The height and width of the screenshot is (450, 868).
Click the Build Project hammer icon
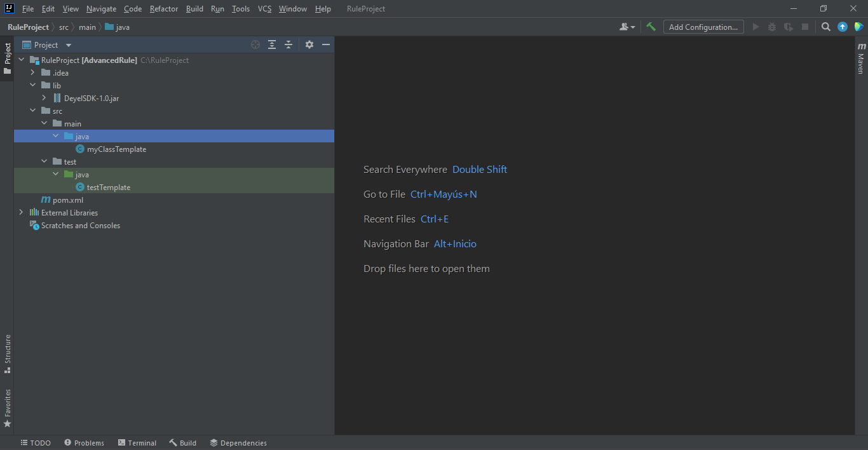651,27
